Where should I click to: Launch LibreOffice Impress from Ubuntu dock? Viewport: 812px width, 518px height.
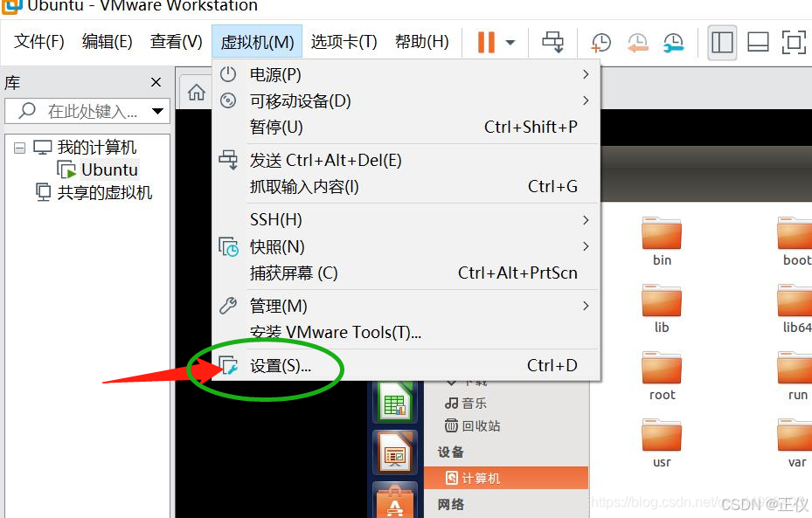[394, 452]
